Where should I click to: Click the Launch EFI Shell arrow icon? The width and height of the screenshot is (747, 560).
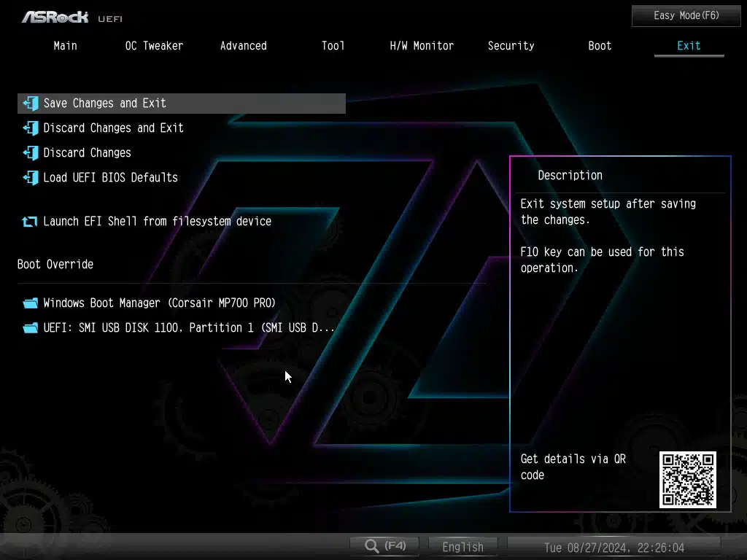pos(29,222)
